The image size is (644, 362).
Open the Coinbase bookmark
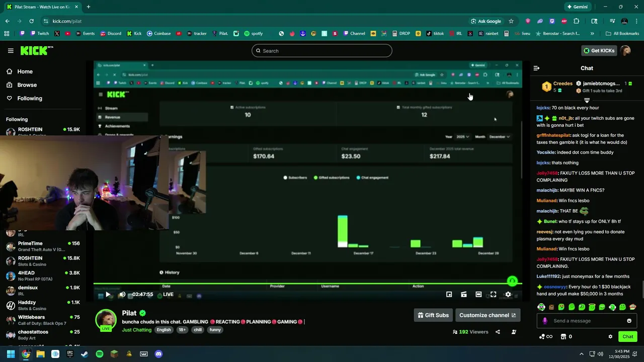coord(158,34)
